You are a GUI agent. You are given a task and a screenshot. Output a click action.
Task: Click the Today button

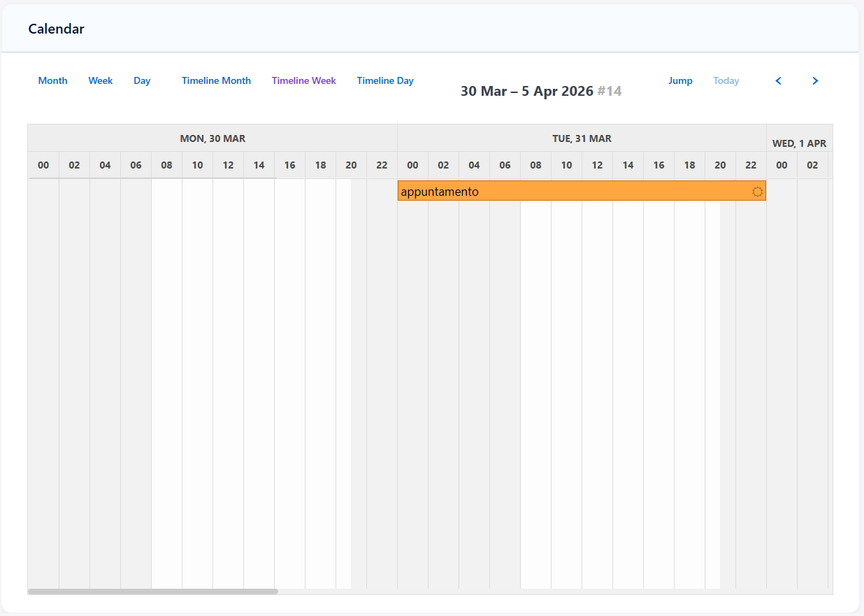tap(726, 81)
